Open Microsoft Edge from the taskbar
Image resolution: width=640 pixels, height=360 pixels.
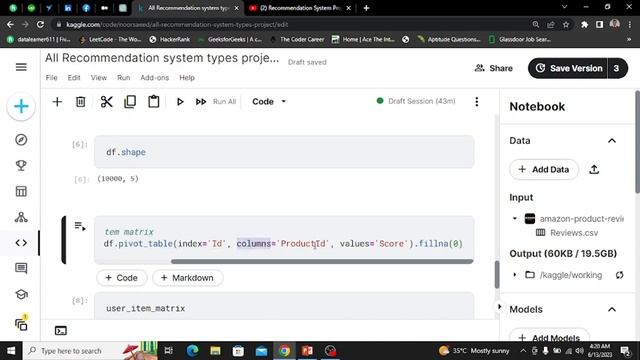tap(192, 351)
